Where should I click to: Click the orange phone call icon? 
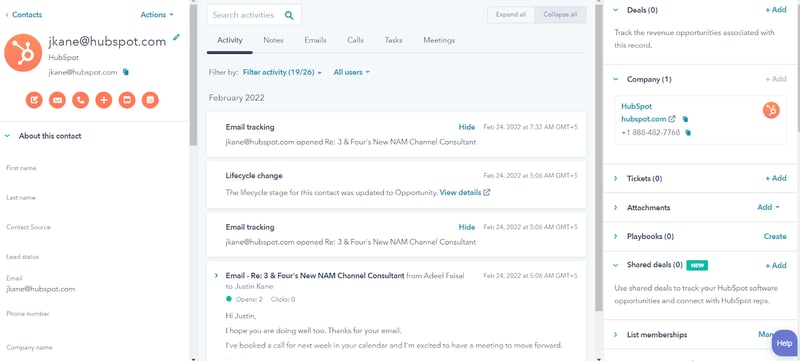(x=80, y=100)
